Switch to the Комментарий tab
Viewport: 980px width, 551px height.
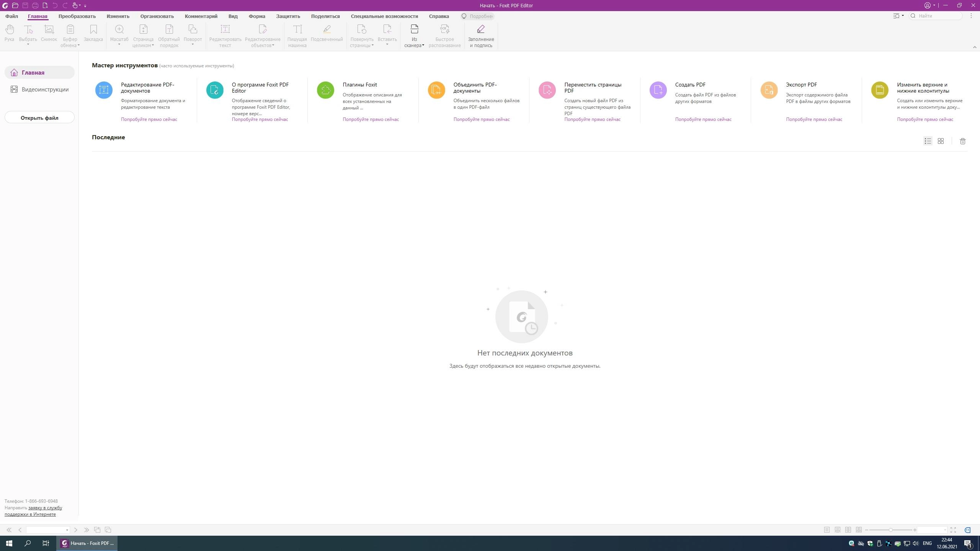coord(201,16)
